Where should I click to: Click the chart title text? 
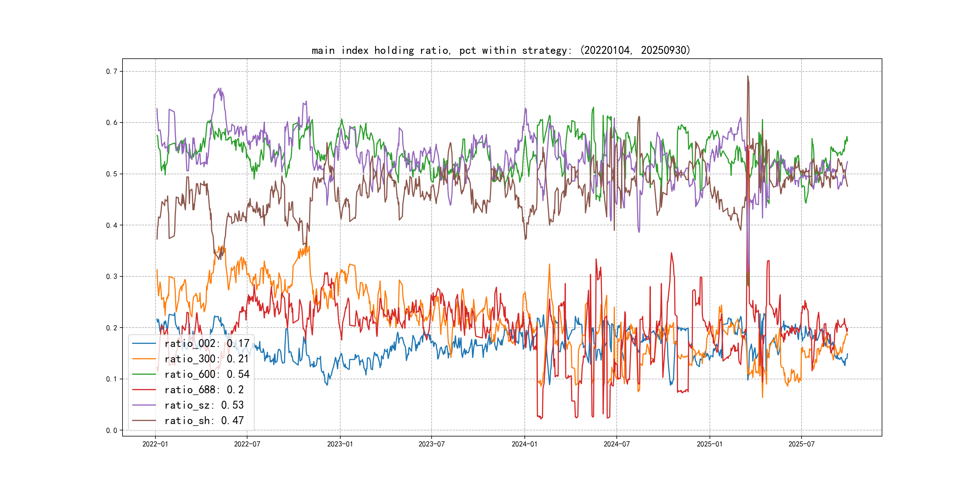[501, 50]
